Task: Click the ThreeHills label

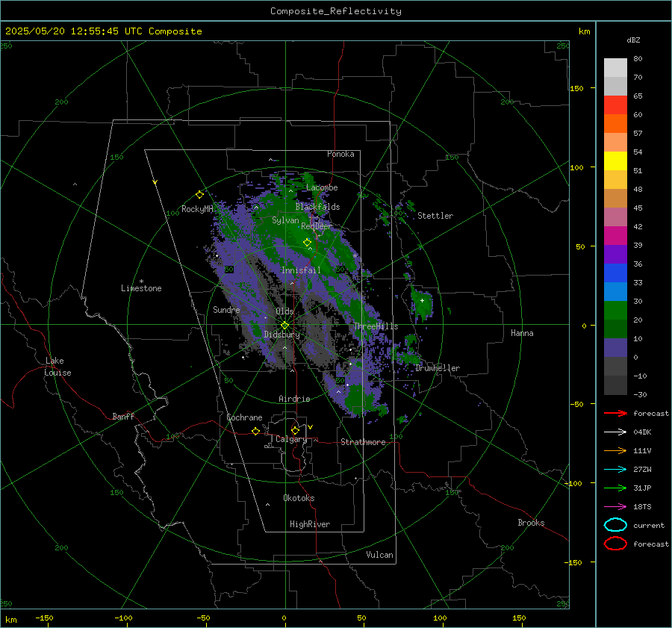Action: click(x=376, y=326)
